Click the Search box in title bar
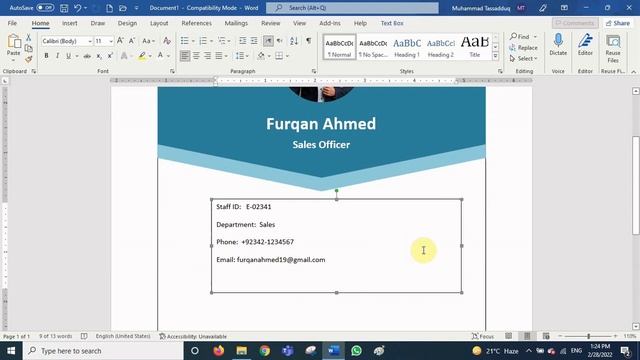 point(353,8)
